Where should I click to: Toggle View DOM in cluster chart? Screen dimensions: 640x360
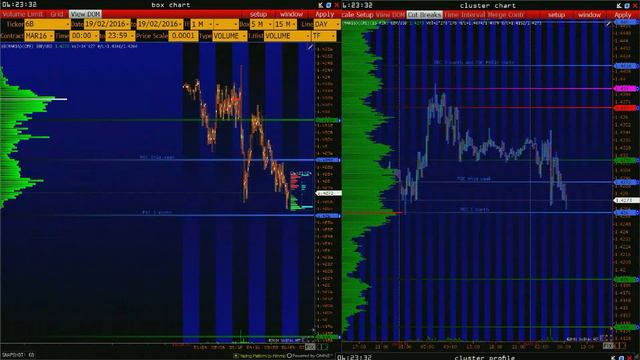click(390, 15)
